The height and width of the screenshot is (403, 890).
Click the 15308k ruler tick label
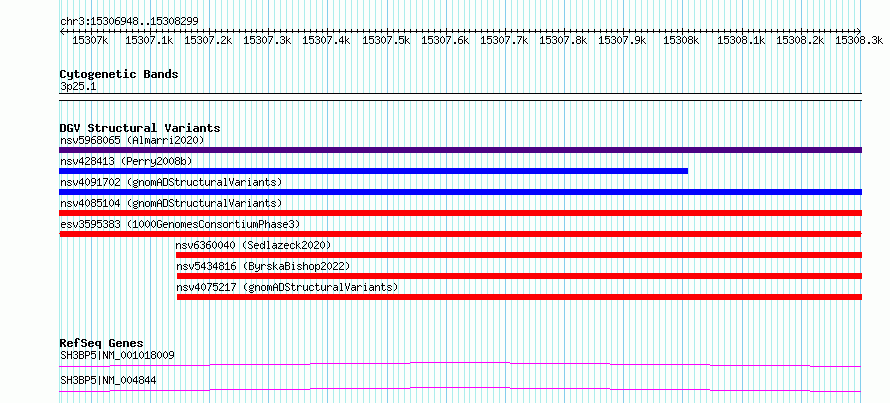(x=682, y=40)
